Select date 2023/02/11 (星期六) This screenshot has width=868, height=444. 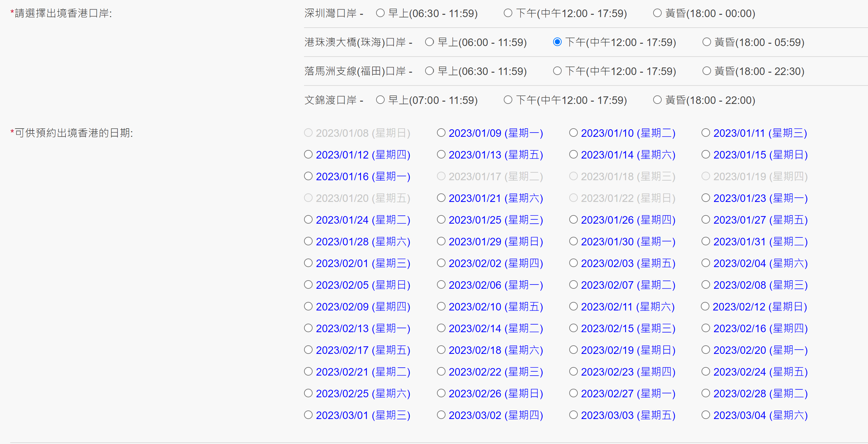(573, 307)
